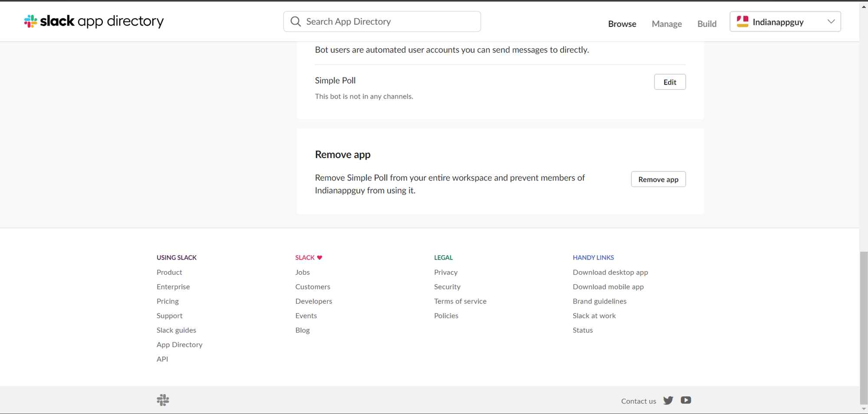The height and width of the screenshot is (414, 868).
Task: Open Slack's Twitter page icon
Action: coord(668,401)
